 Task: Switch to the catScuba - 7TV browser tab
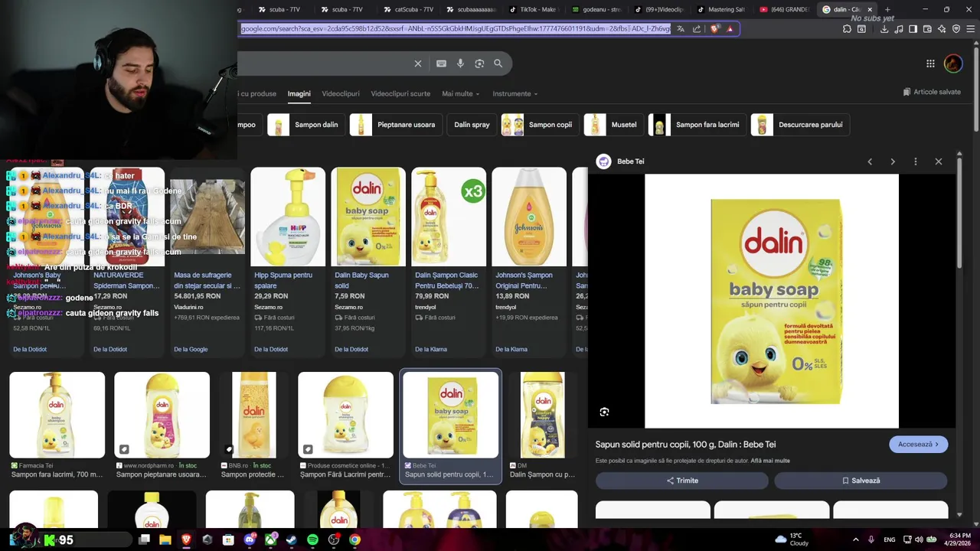(x=408, y=9)
